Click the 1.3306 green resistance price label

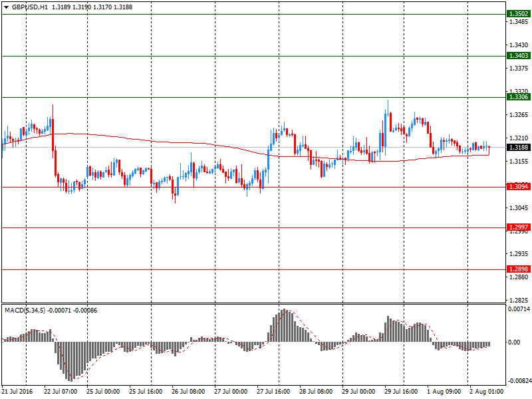[x=519, y=97]
